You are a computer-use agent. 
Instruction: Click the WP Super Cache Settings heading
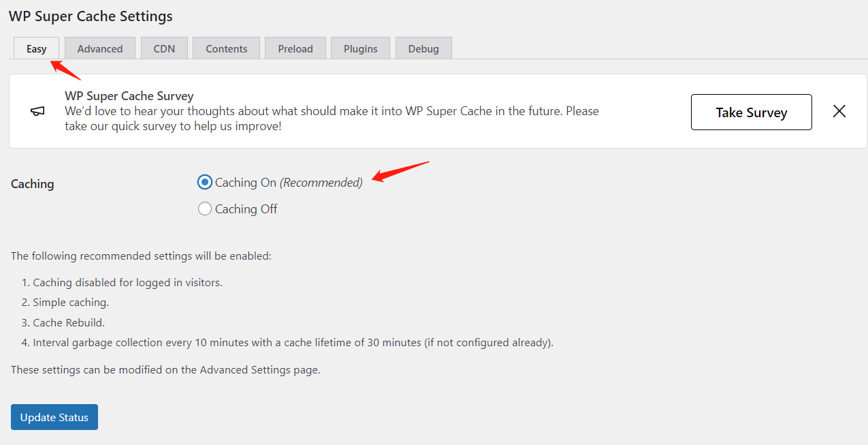[91, 16]
